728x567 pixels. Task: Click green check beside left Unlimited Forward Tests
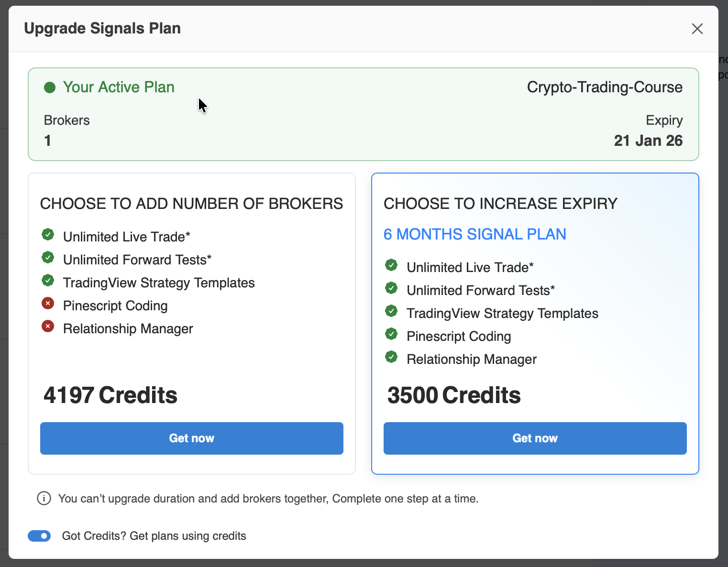(48, 257)
